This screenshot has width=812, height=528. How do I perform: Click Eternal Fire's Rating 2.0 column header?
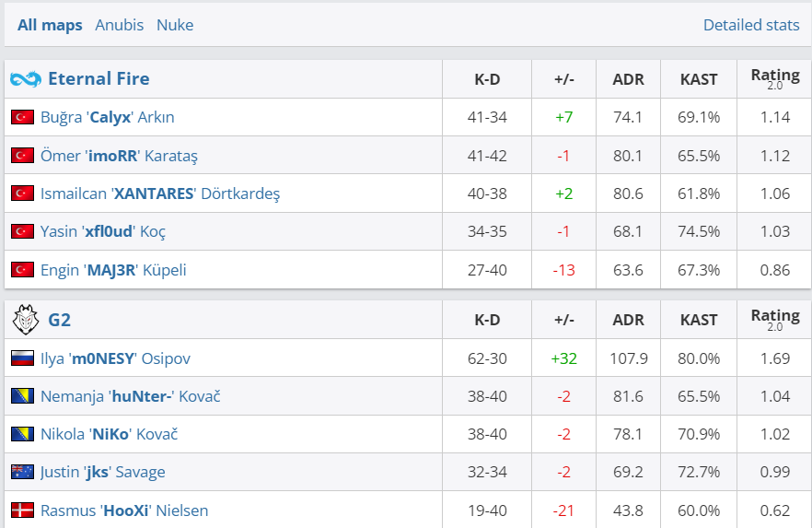[775, 79]
